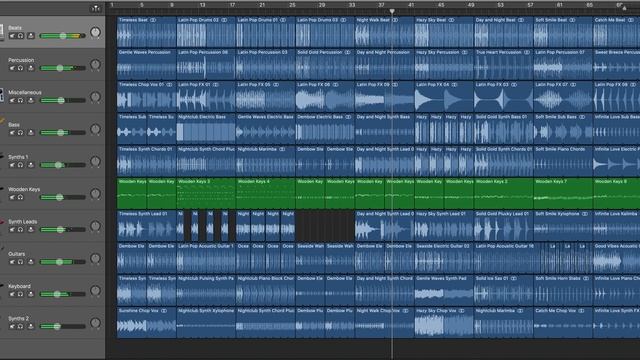
Task: Click record-enable button on Bass track
Action: (31, 133)
